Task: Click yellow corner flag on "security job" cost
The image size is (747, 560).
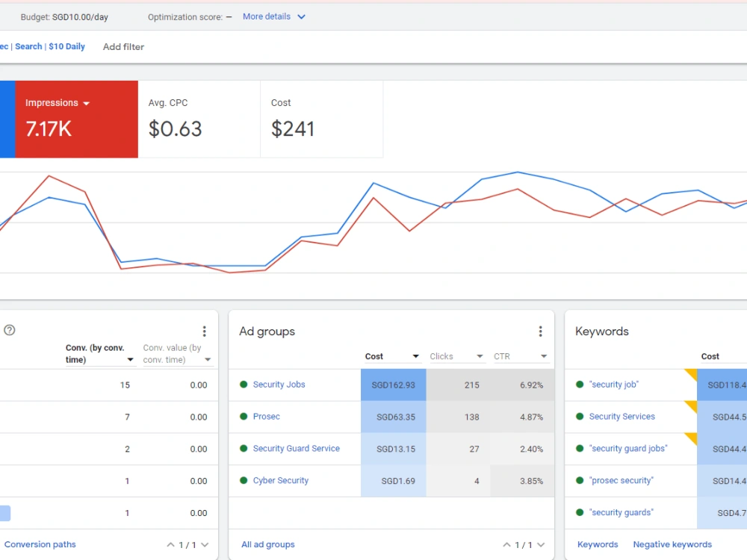Action: click(x=692, y=374)
